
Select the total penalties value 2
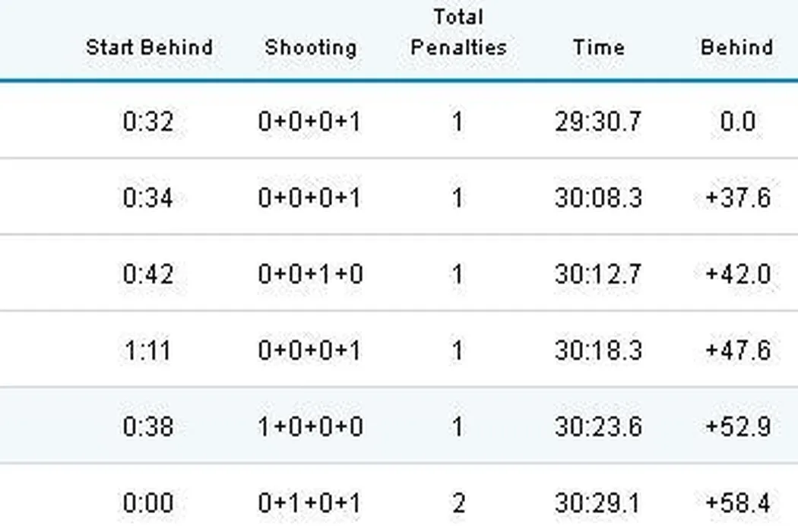click(x=458, y=502)
